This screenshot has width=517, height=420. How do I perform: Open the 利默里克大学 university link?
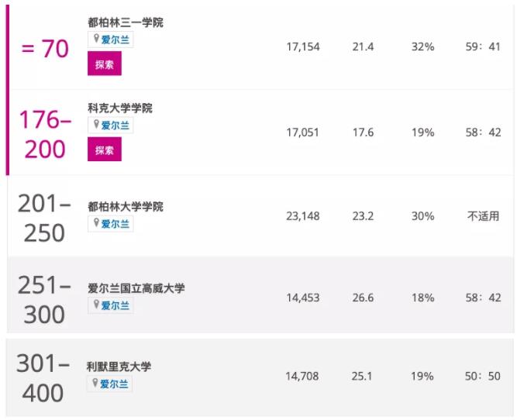pyautogui.click(x=119, y=367)
